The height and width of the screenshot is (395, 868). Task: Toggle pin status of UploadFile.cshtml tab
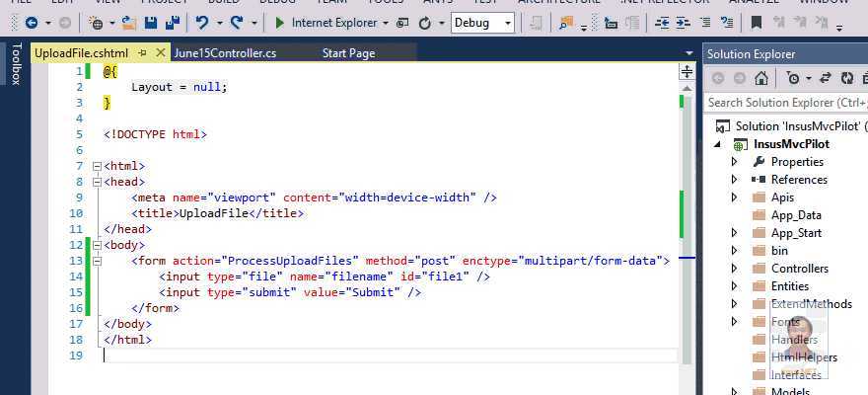click(x=142, y=53)
